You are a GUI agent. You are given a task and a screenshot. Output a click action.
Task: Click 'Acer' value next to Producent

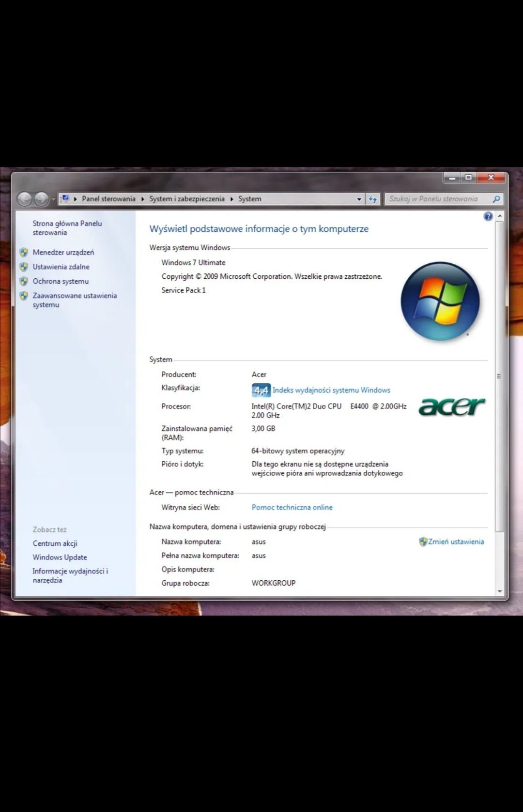click(259, 375)
